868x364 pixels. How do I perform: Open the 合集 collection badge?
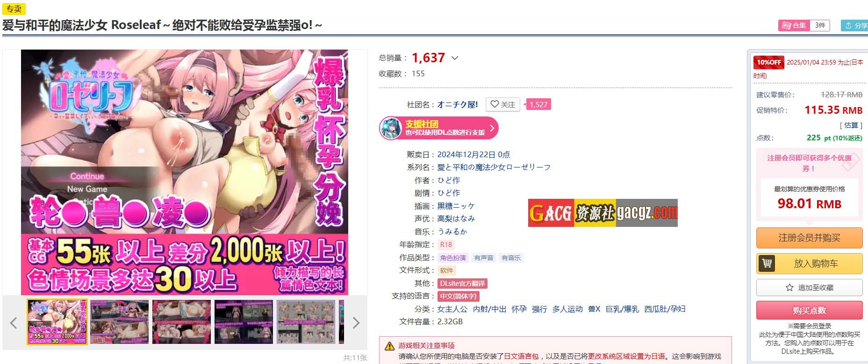click(803, 25)
